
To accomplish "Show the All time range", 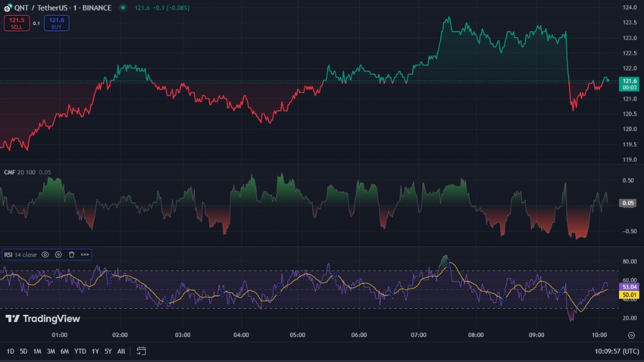I will click(x=121, y=351).
